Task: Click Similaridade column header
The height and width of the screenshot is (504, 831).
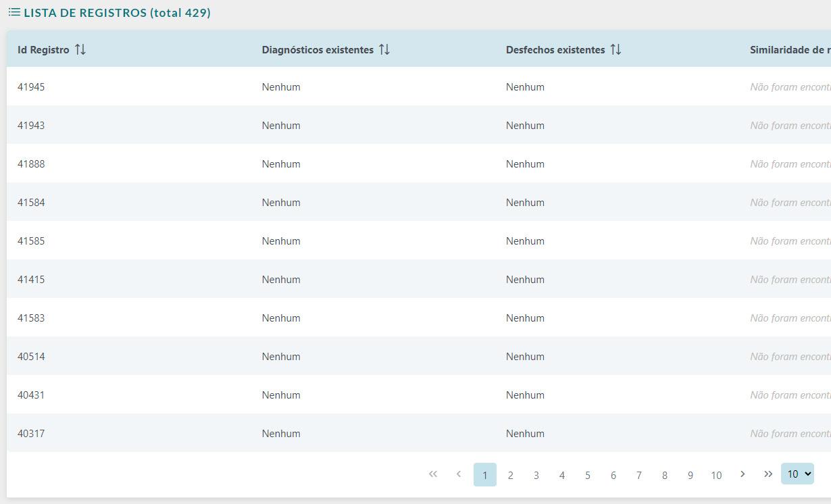Action: coord(790,49)
